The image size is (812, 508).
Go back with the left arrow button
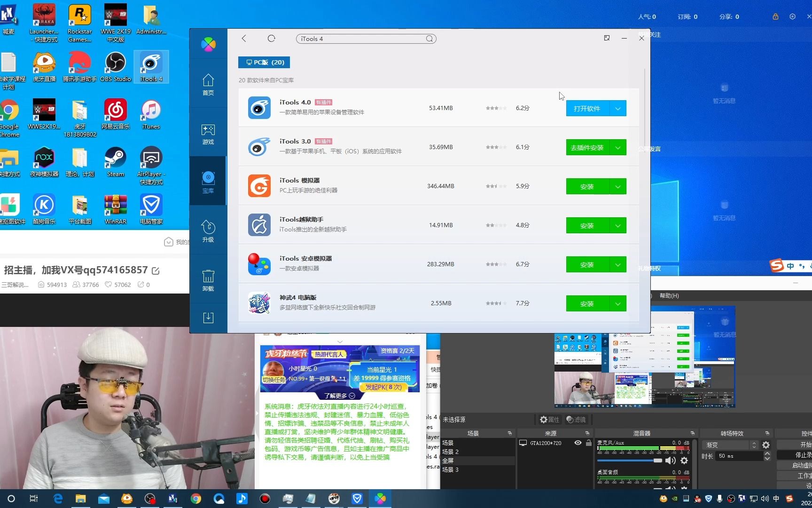tap(244, 39)
